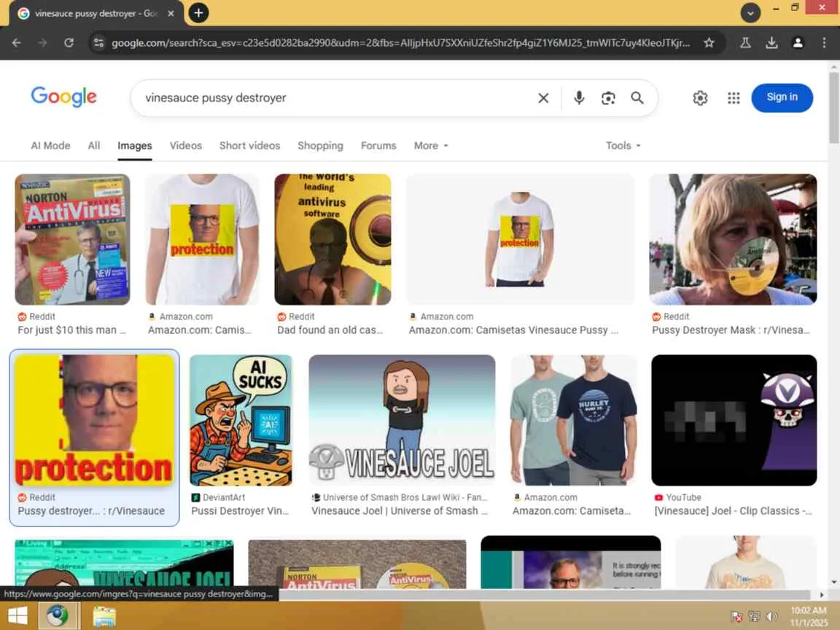This screenshot has height=630, width=840.
Task: Open 'Amazon.com: Camisetas Vinesauce' link
Action: 513,330
